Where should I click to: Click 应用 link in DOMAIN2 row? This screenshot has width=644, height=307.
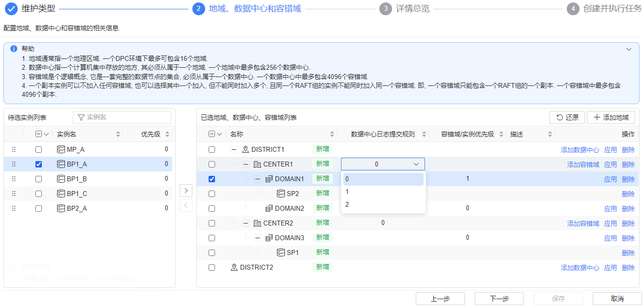611,209
